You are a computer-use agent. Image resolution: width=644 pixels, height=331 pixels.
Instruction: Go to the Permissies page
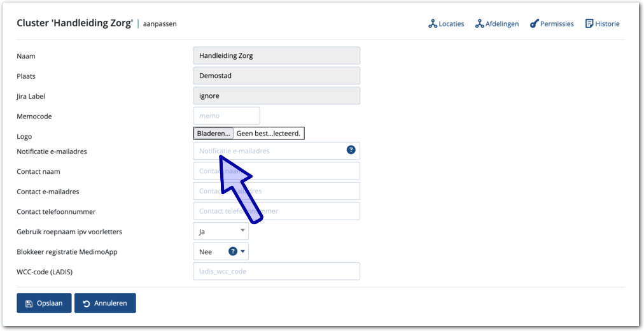pyautogui.click(x=557, y=24)
